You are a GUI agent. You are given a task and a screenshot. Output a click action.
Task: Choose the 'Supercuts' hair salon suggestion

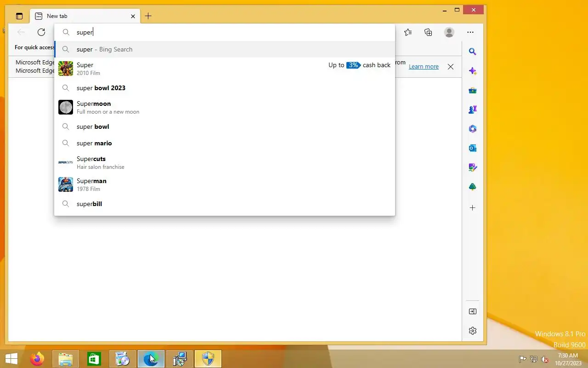coord(225,162)
